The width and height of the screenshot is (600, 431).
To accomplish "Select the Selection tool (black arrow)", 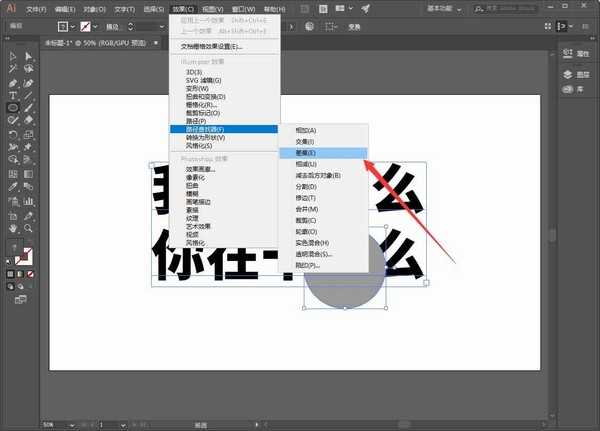I will (x=13, y=57).
